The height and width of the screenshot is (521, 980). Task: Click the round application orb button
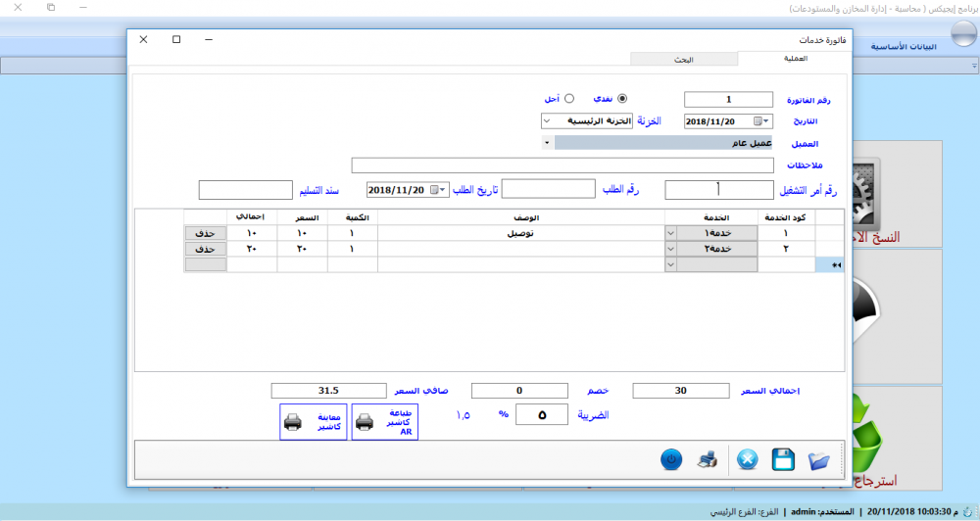coord(963,33)
